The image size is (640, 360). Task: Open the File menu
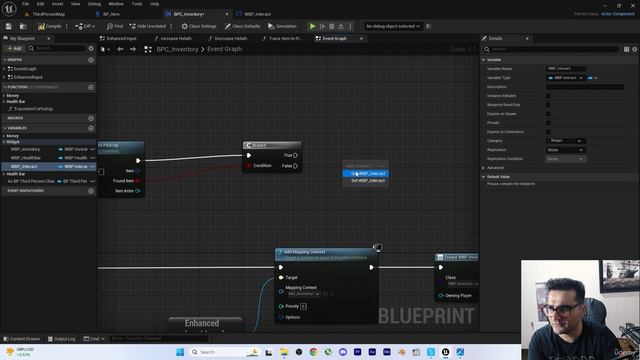(25, 4)
